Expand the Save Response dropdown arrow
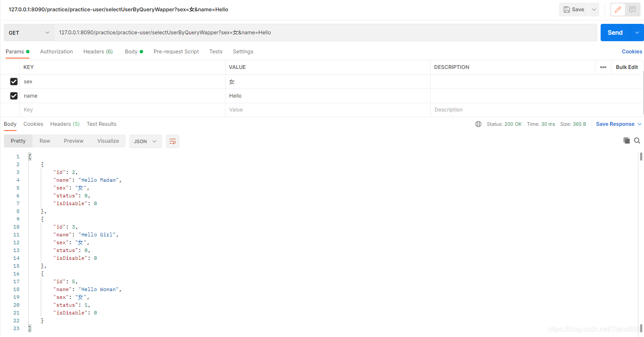 click(x=639, y=124)
